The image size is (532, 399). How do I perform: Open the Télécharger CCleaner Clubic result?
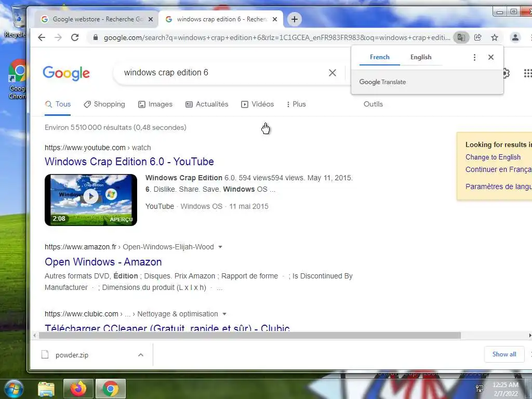[x=167, y=328]
